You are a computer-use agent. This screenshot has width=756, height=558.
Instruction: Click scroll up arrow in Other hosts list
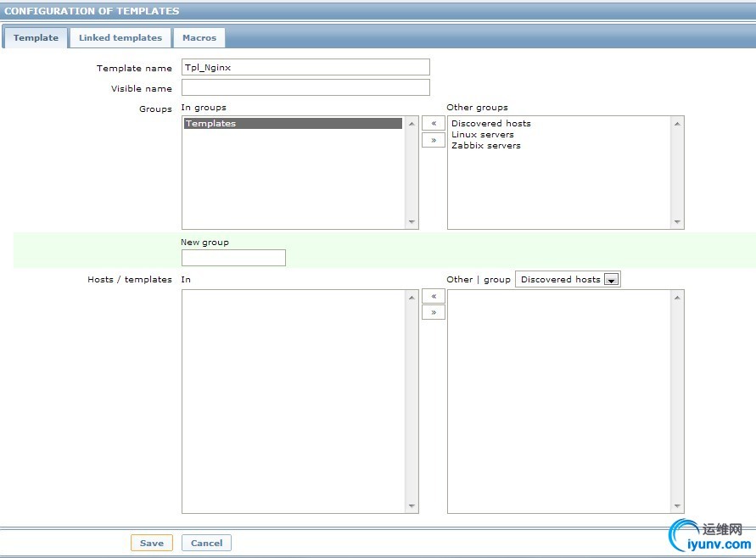click(677, 298)
